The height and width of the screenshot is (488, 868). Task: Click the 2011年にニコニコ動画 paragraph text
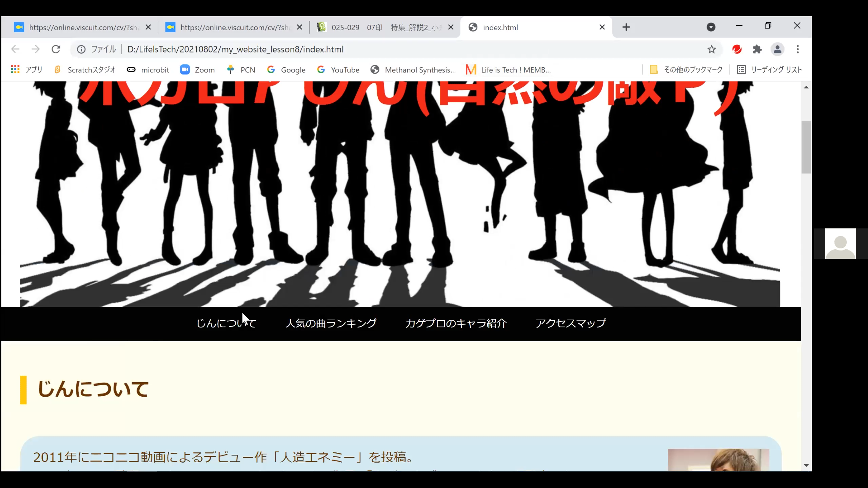(x=224, y=457)
